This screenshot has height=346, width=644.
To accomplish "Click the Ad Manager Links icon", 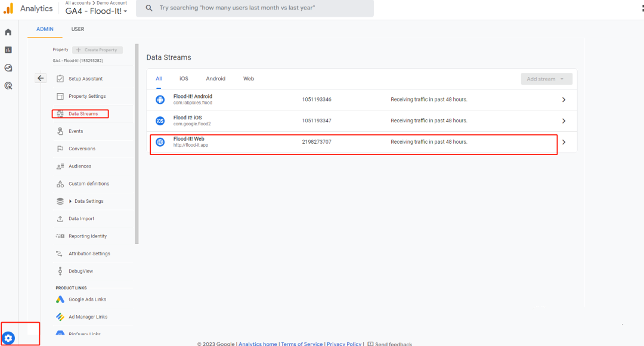I will tap(60, 317).
